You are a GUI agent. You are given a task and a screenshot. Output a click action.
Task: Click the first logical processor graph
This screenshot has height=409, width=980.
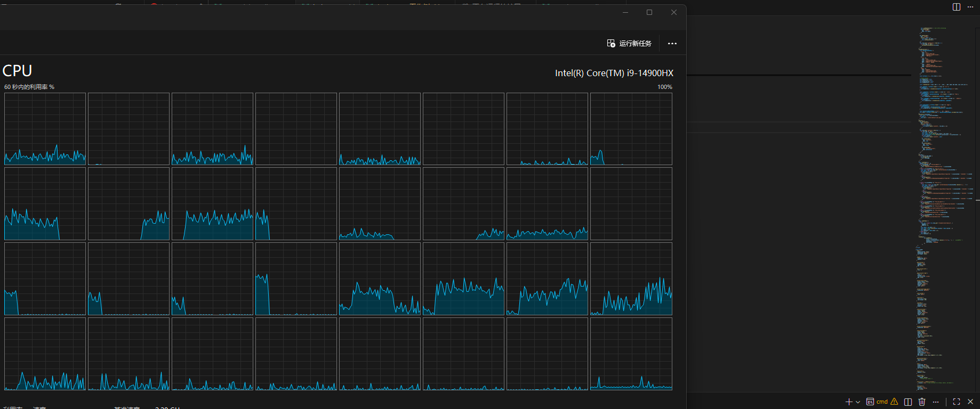click(x=45, y=129)
